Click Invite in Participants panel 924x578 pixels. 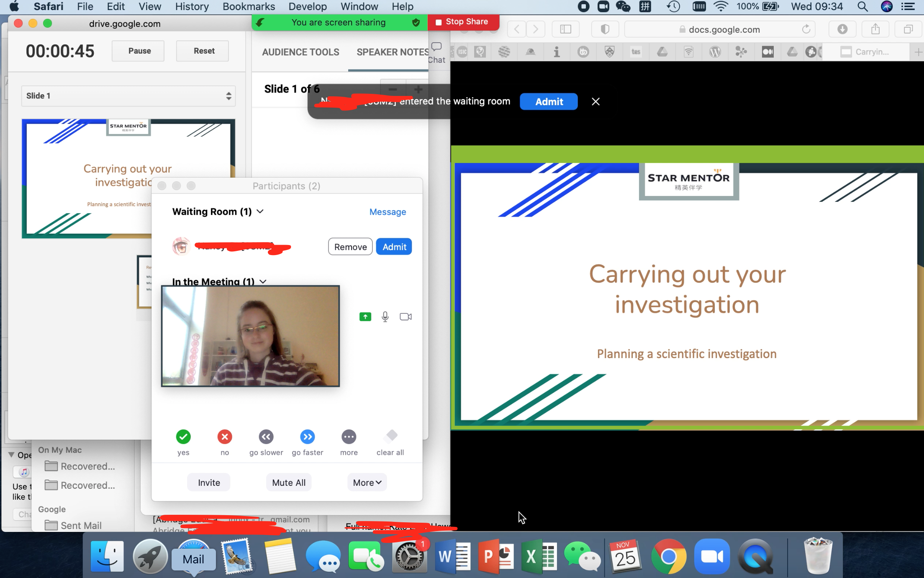click(x=209, y=483)
